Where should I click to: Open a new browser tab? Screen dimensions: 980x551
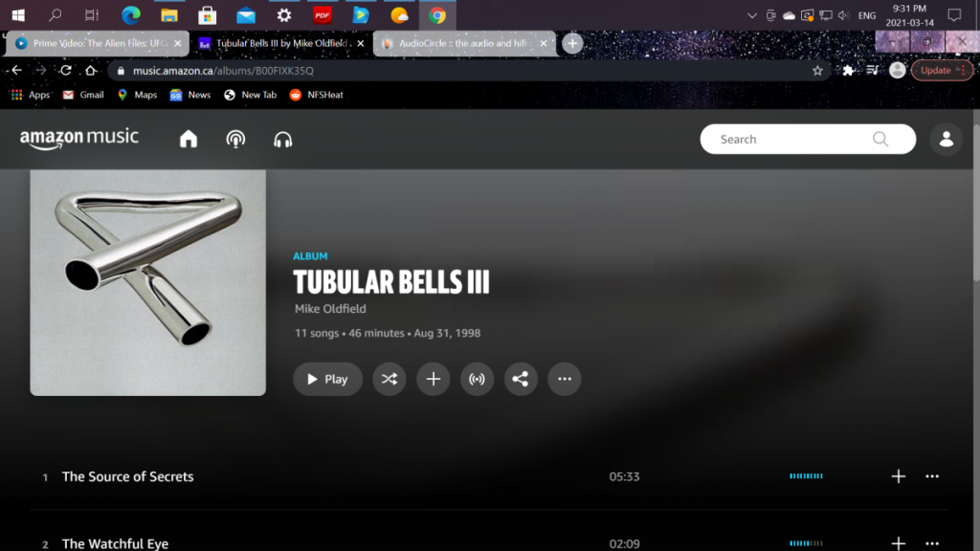[x=572, y=43]
